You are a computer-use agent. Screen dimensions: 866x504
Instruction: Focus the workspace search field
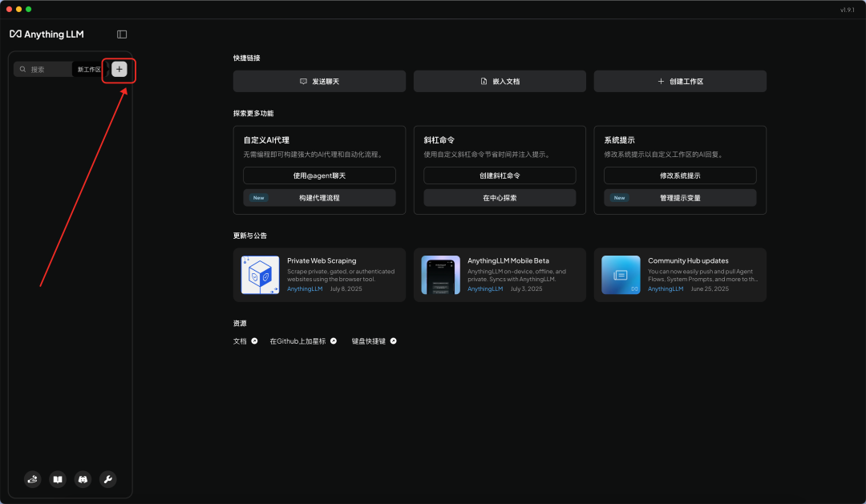[43, 69]
